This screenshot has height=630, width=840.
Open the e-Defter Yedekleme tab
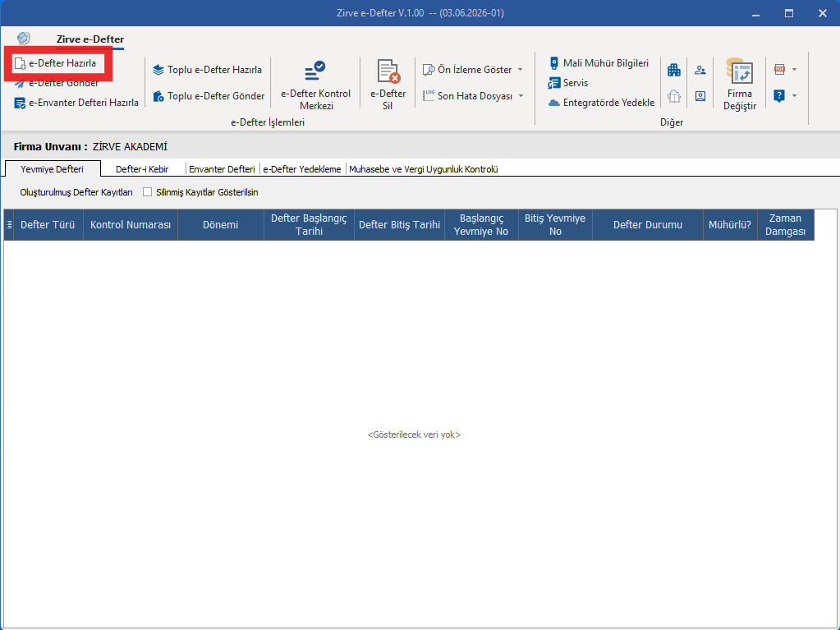302,169
